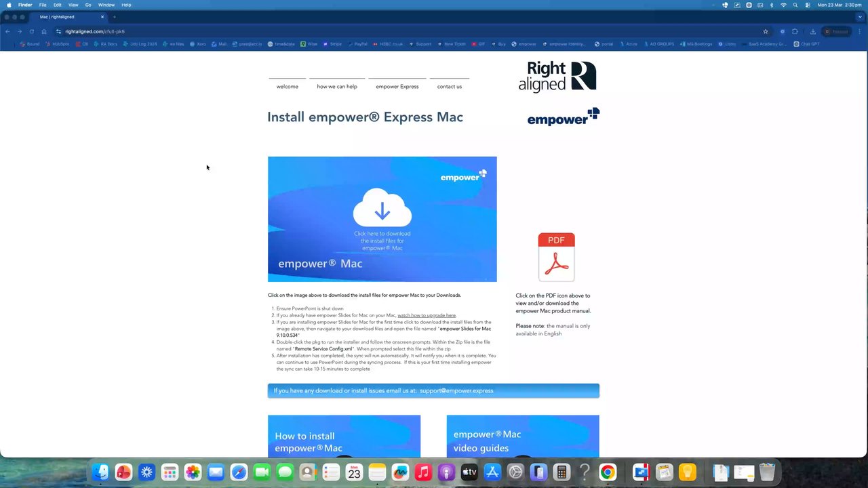868x488 pixels.
Task: Launch App Store from the Dock
Action: click(492, 472)
